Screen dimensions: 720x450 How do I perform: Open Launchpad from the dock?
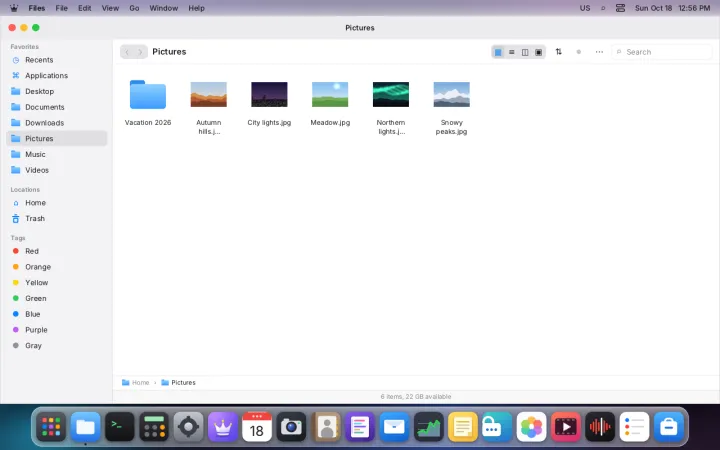pos(51,427)
